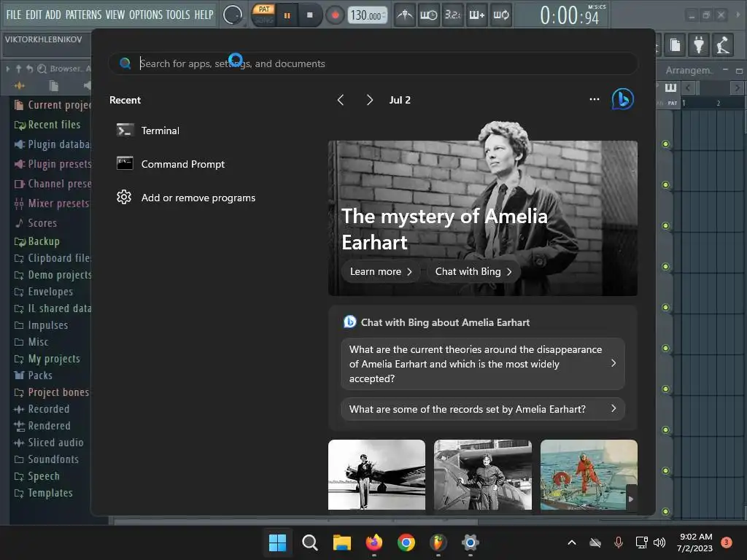This screenshot has height=560, width=747.
Task: Open the three-dot more options in search
Action: point(594,99)
